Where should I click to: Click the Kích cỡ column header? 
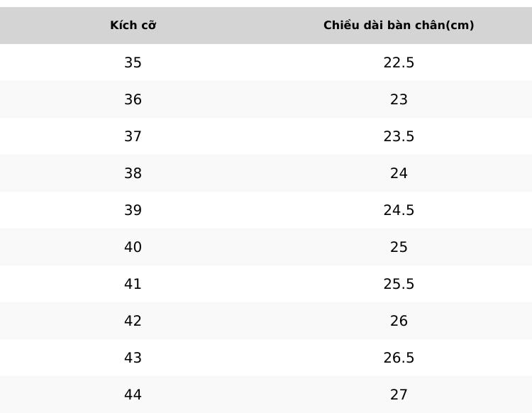(x=133, y=25)
